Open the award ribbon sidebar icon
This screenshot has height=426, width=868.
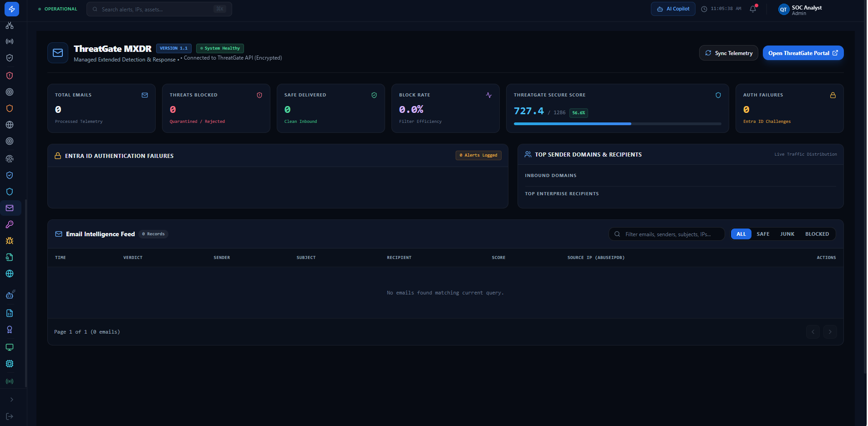[x=10, y=330]
